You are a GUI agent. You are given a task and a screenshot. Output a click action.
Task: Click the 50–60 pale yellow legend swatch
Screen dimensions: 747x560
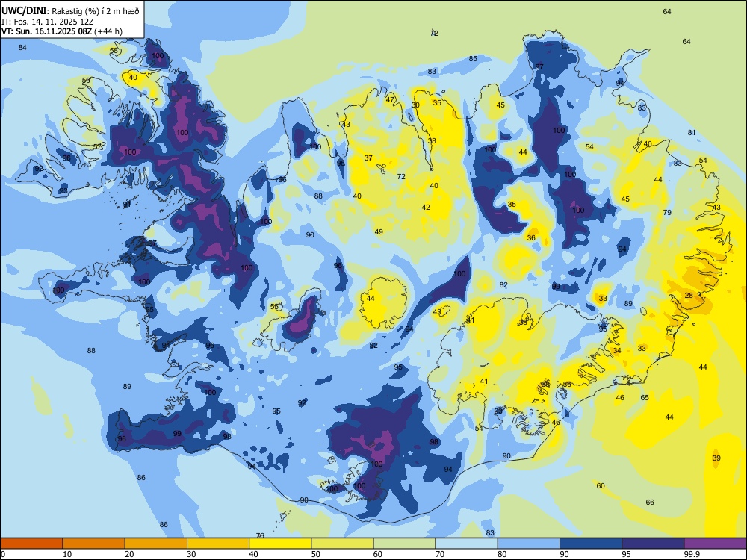[x=342, y=544]
